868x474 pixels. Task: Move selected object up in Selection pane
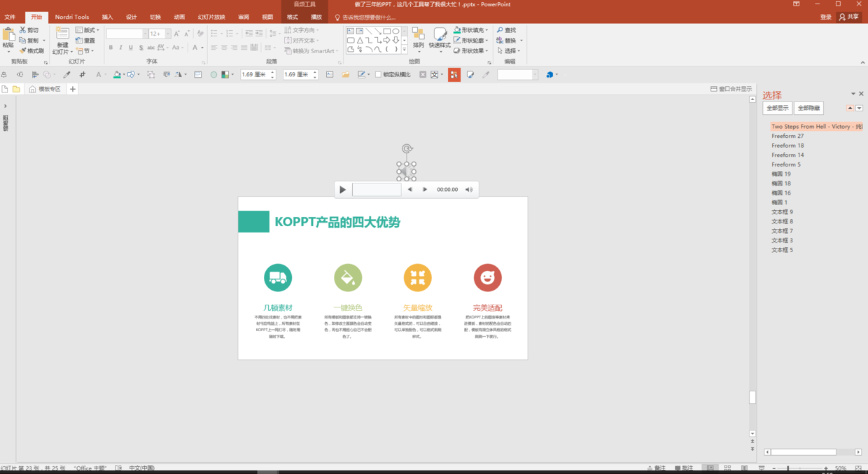[x=850, y=108]
